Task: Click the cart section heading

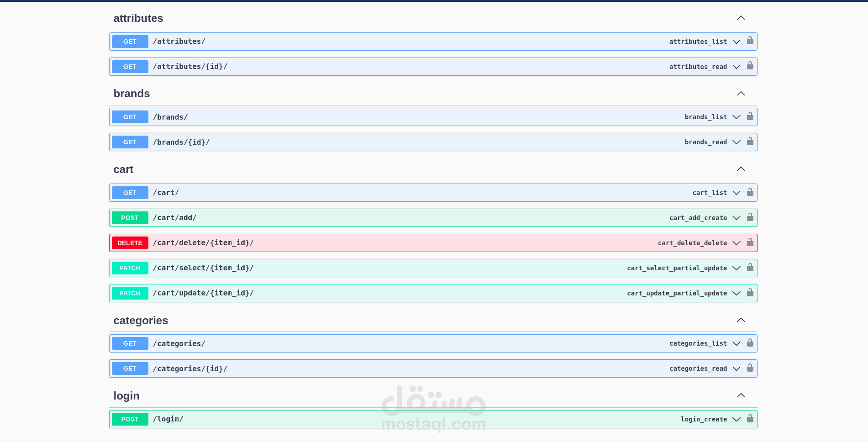Action: pyautogui.click(x=123, y=169)
